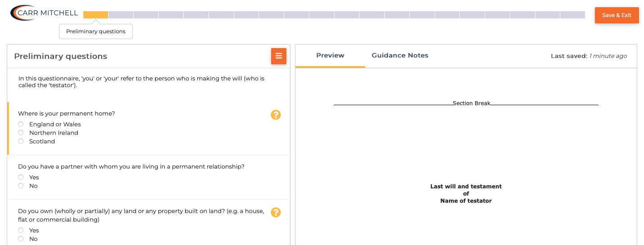Choose Yes for permanent partner question
The image size is (644, 245).
(21, 177)
